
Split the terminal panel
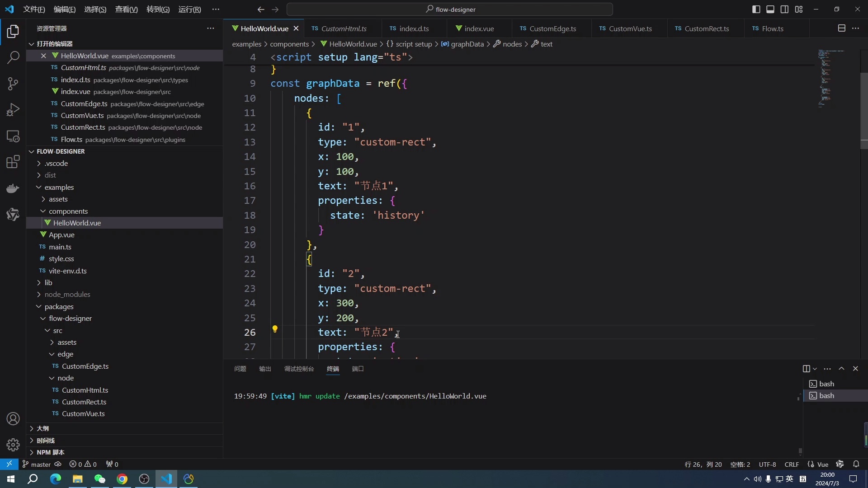pyautogui.click(x=806, y=369)
